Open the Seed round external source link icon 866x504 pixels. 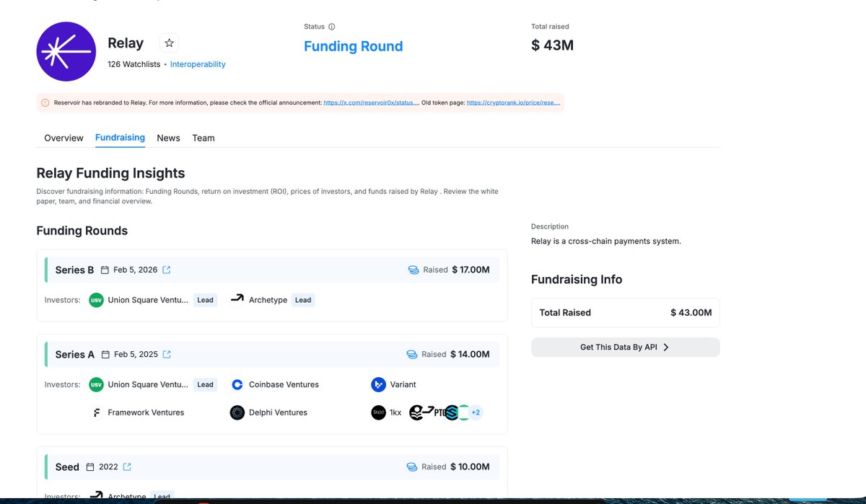[x=127, y=467]
